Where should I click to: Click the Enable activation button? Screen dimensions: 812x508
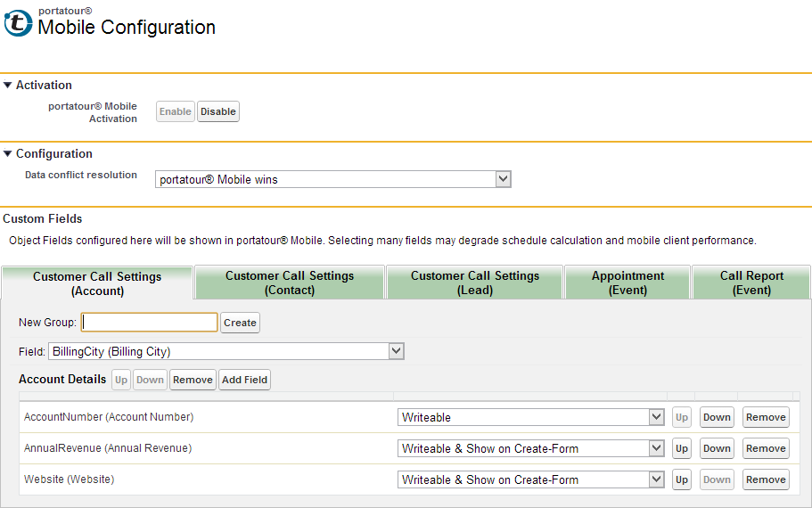[x=175, y=111]
